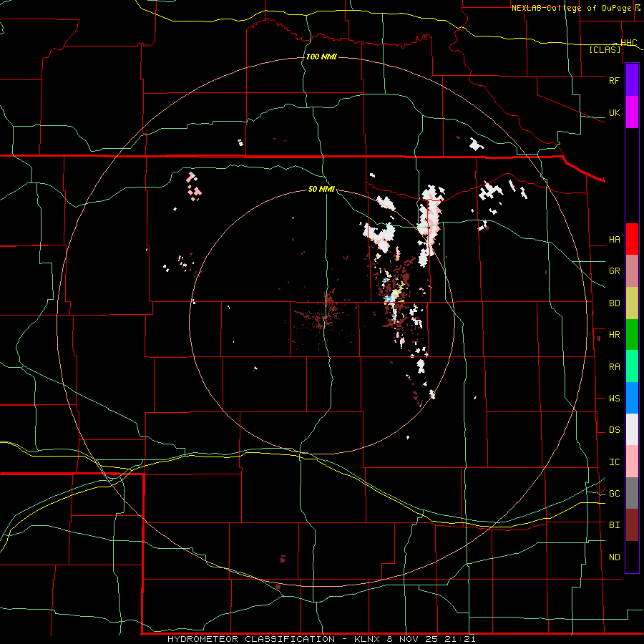This screenshot has width=644, height=644.
Task: Click the 100 NMI range ring label
Action: [321, 57]
